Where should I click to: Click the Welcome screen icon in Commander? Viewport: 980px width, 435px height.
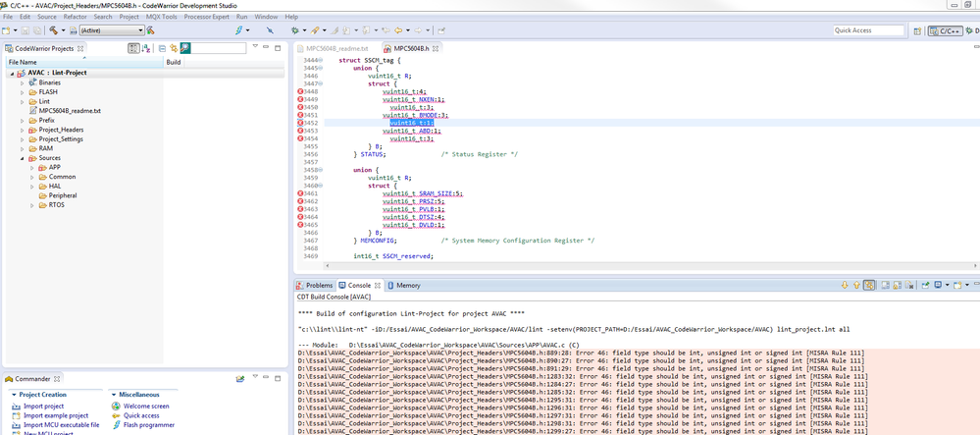(116, 406)
